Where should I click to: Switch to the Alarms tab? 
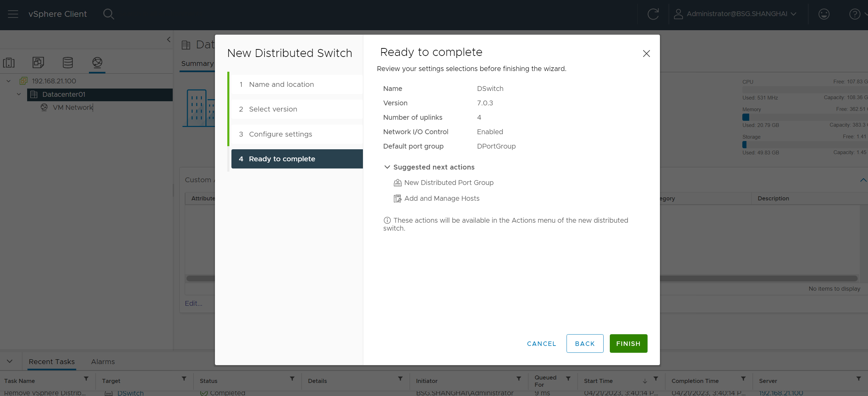103,362
